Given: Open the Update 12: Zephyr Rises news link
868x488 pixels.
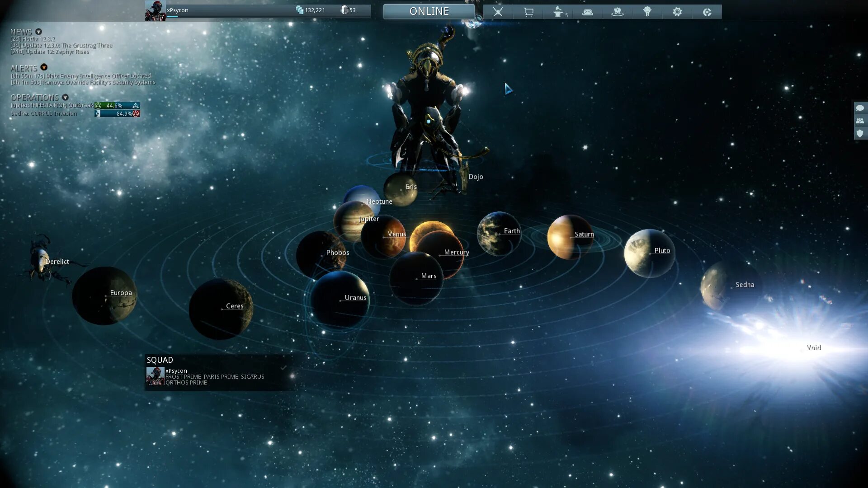Looking at the screenshot, I should click(x=50, y=52).
